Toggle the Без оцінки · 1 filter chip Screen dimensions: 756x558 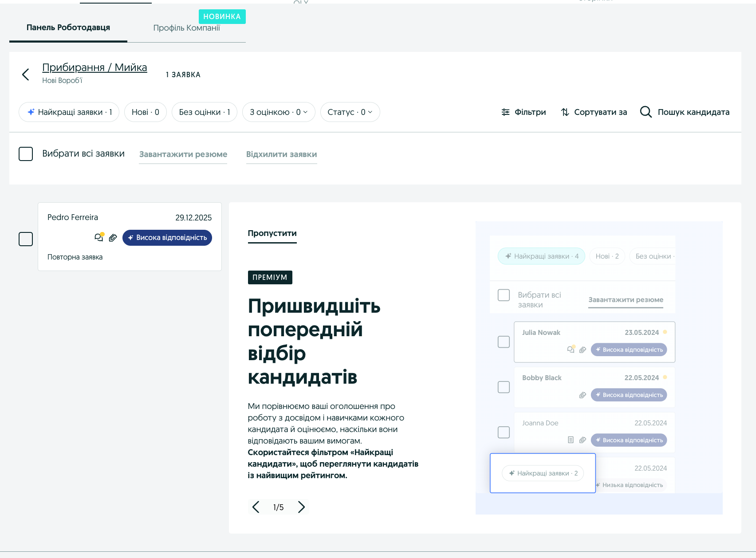(205, 112)
